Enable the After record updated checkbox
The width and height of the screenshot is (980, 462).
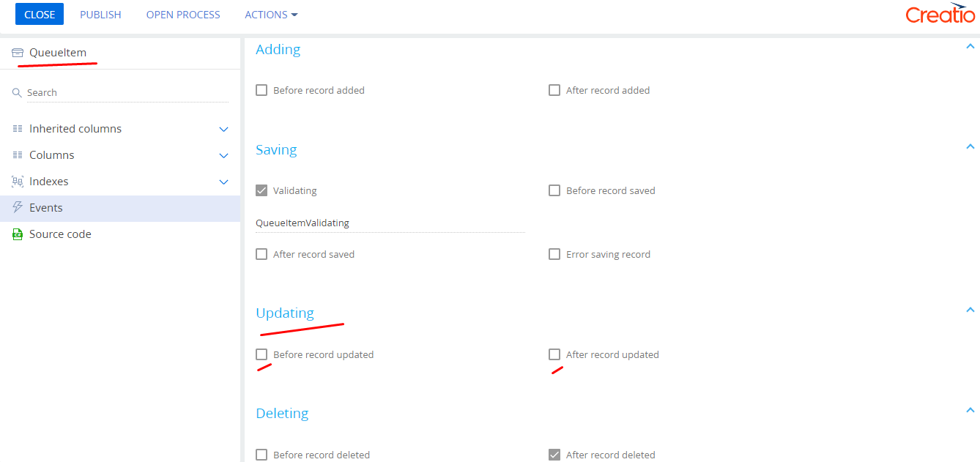554,354
